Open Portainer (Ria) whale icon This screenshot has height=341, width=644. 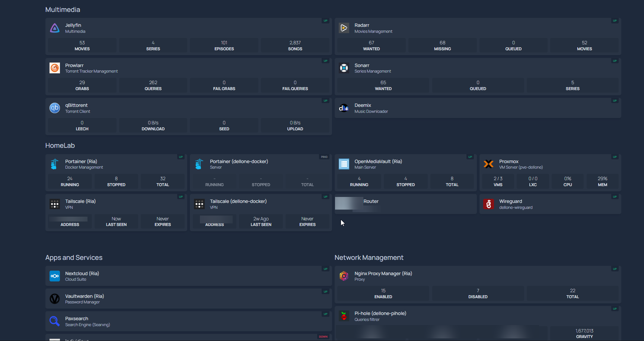(55, 164)
